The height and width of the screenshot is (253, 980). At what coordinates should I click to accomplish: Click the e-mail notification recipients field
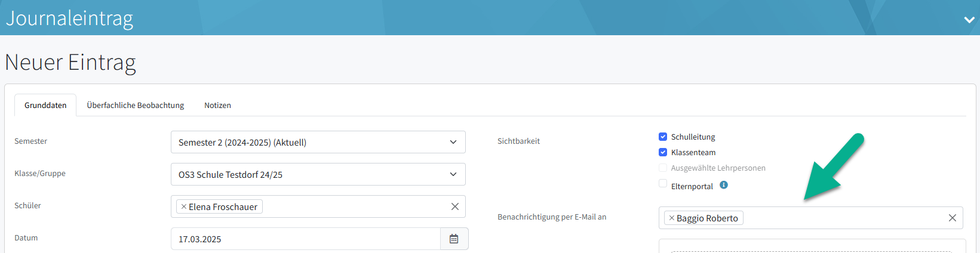click(x=811, y=218)
